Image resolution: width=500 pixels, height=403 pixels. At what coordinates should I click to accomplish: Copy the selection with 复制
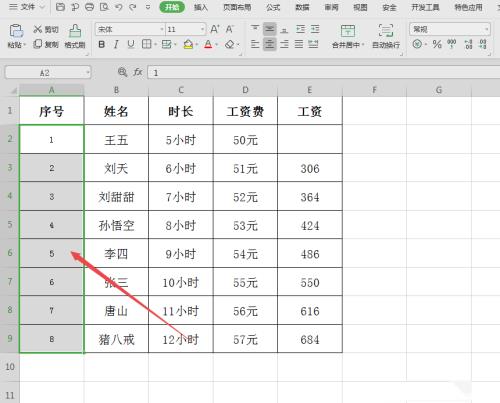coord(46,44)
